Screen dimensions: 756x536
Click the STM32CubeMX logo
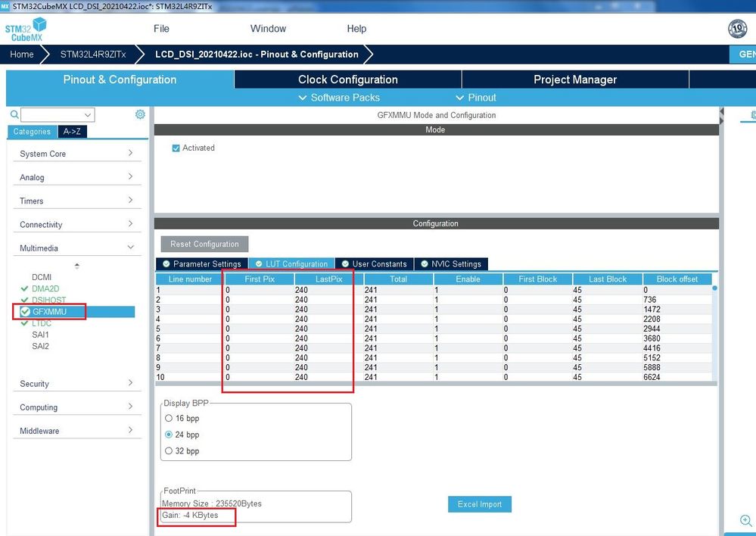pyautogui.click(x=26, y=30)
